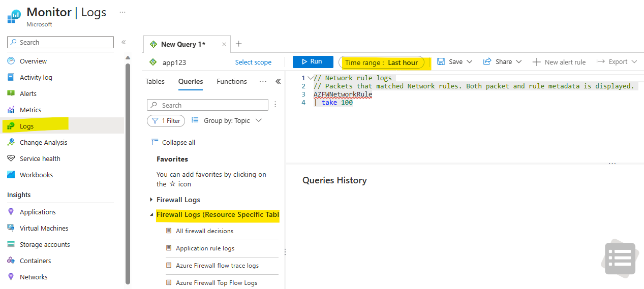Screen dimensions: 644x289
Task: Collapse the queries side pane
Action: point(278,81)
